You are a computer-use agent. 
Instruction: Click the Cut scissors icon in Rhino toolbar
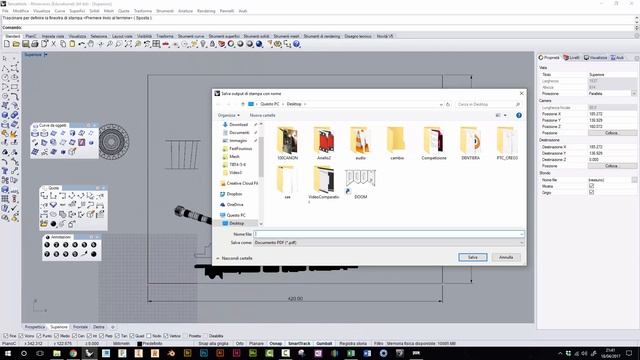[x=53, y=44]
